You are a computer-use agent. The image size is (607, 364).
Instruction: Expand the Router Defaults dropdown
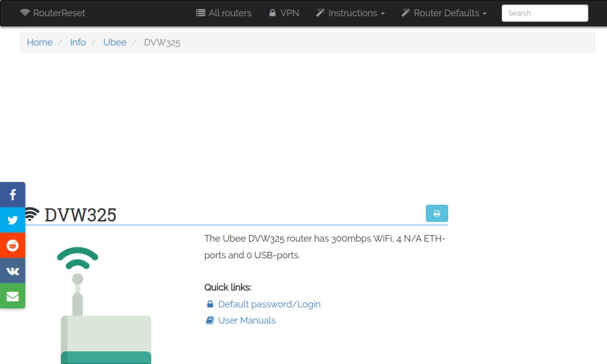(444, 13)
